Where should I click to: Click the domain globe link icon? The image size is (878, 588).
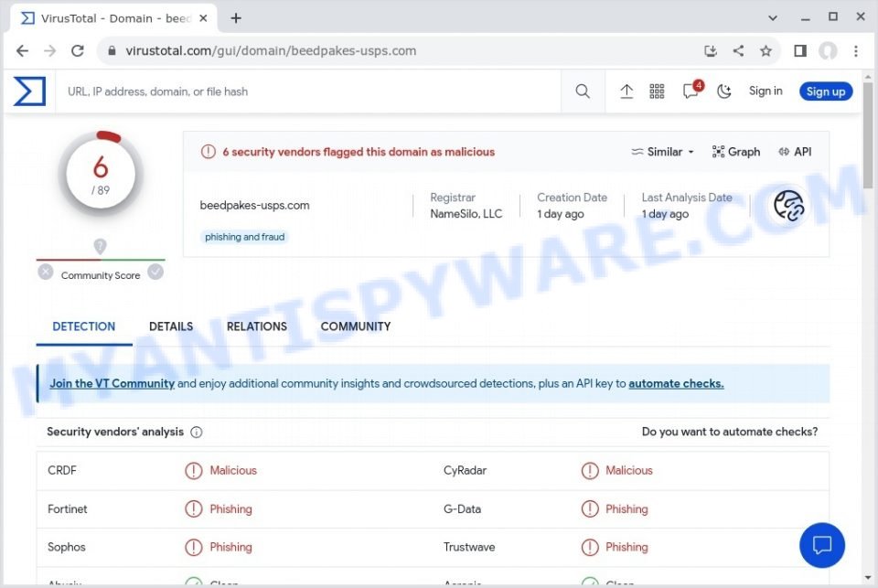point(789,206)
